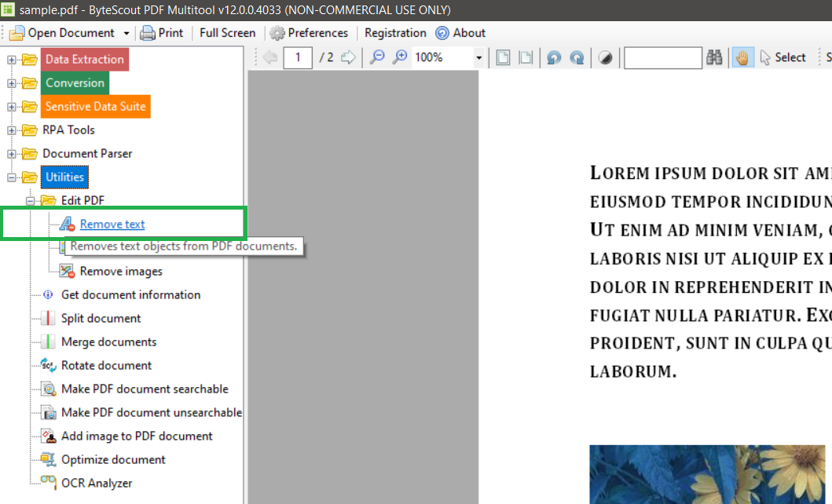Open OCR Analyzer utility
This screenshot has height=504, width=832.
click(x=97, y=484)
